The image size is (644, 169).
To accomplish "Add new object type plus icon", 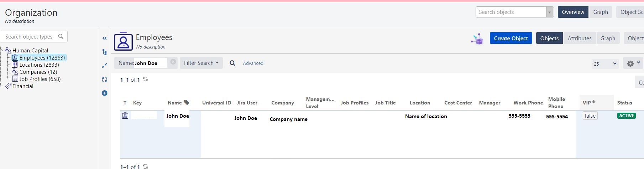I will 105,93.
